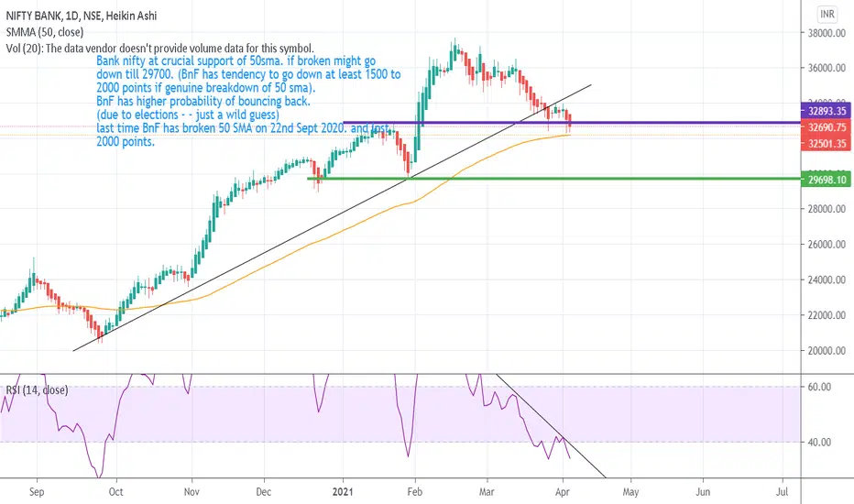This screenshot has height=504, width=854.
Task: Click the INR currency button
Action: pos(827,14)
